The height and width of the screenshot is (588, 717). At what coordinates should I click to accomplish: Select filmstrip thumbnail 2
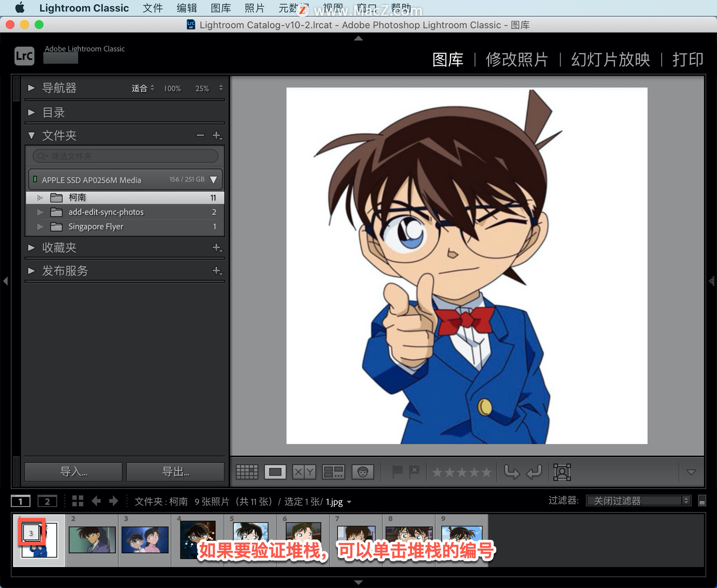92,540
